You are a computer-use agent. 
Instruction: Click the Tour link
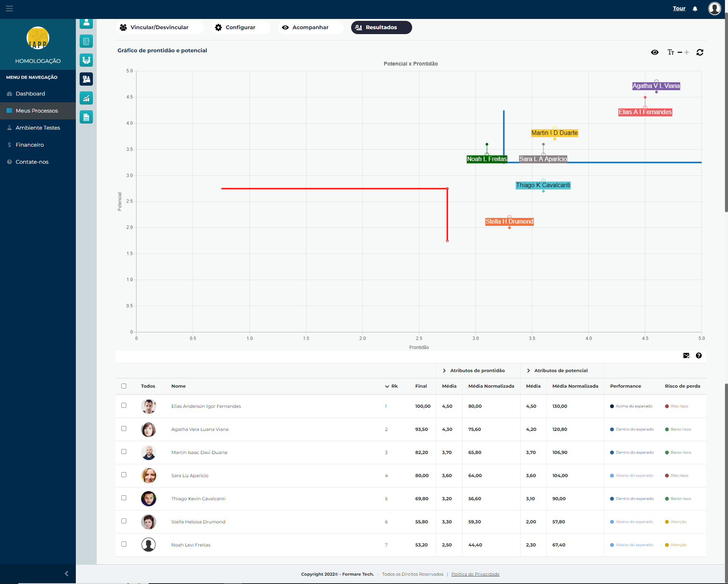[679, 8]
